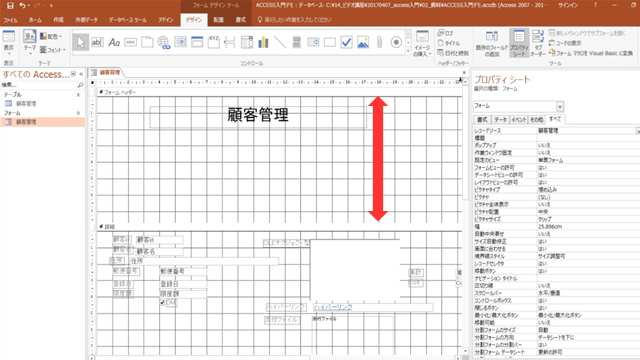This screenshot has height=360, width=640.
Task: Collapse the navigation pane with « button
Action: click(x=81, y=74)
